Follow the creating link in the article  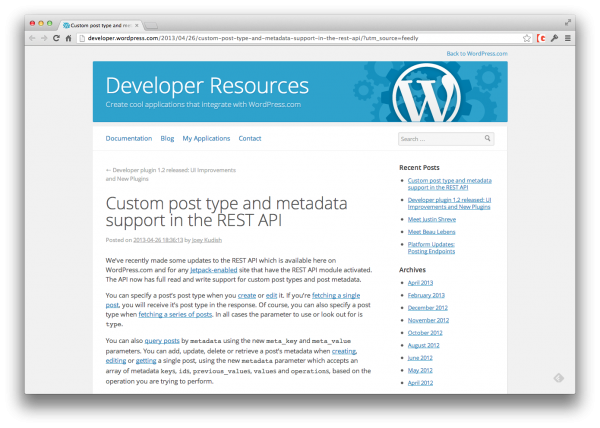[344, 351]
